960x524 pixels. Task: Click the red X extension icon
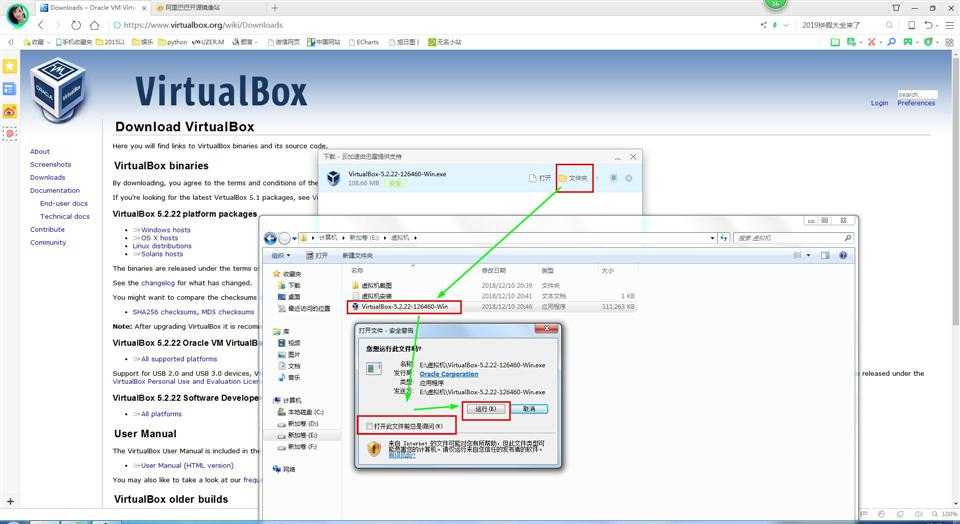pos(871,42)
